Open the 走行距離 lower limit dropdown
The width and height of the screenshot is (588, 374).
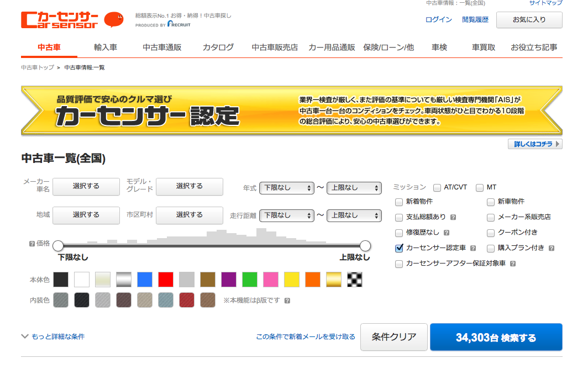click(287, 215)
